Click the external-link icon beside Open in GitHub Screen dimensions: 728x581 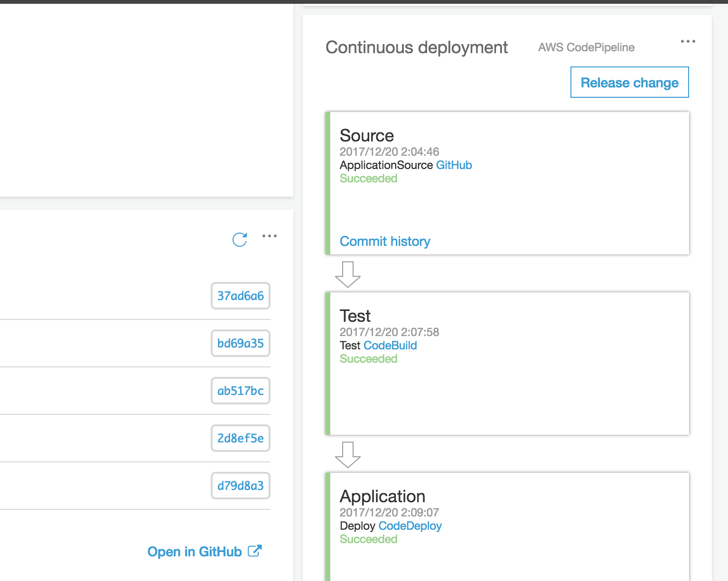coord(256,551)
